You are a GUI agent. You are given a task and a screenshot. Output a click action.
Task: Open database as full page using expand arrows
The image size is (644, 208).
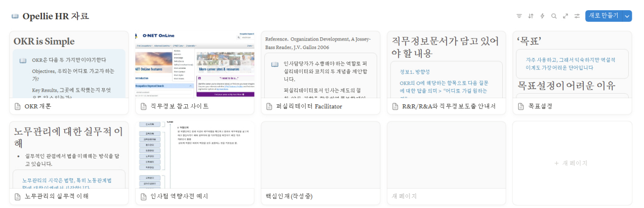[566, 16]
